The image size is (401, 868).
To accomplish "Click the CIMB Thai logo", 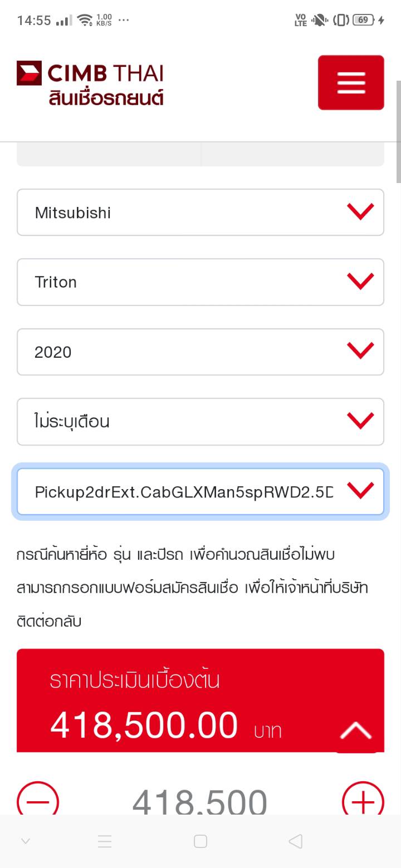I will pos(90,83).
